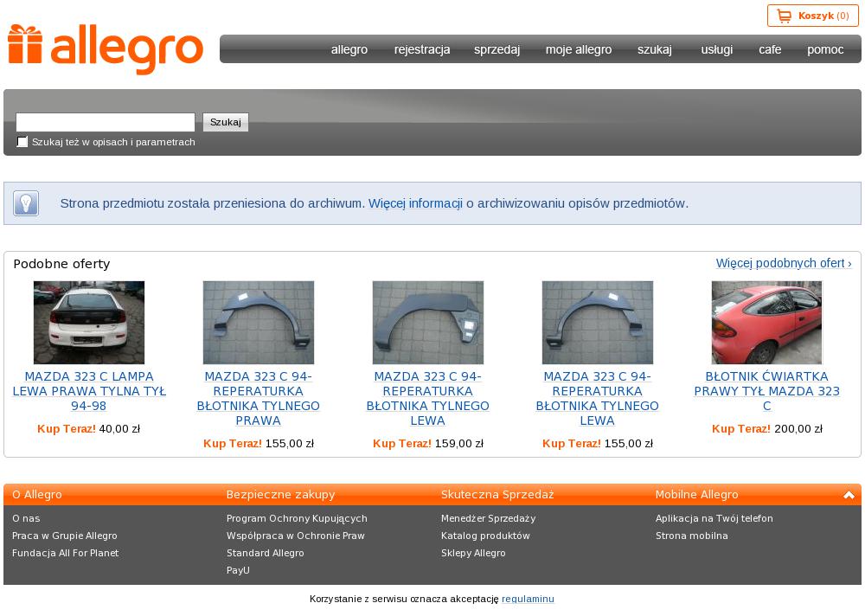865x616 pixels.
Task: Open the allegro menu item
Action: 349,49
